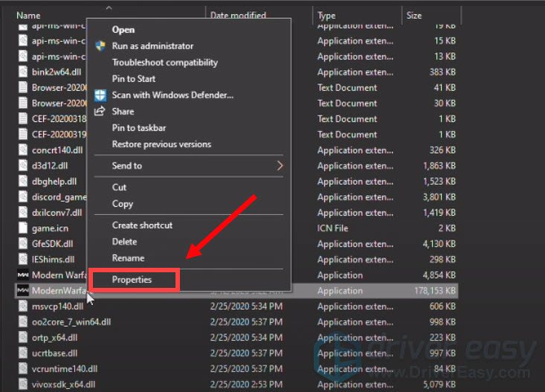
Task: Click the MW icon of highlighted ModernWarfa row
Action: coord(23,290)
